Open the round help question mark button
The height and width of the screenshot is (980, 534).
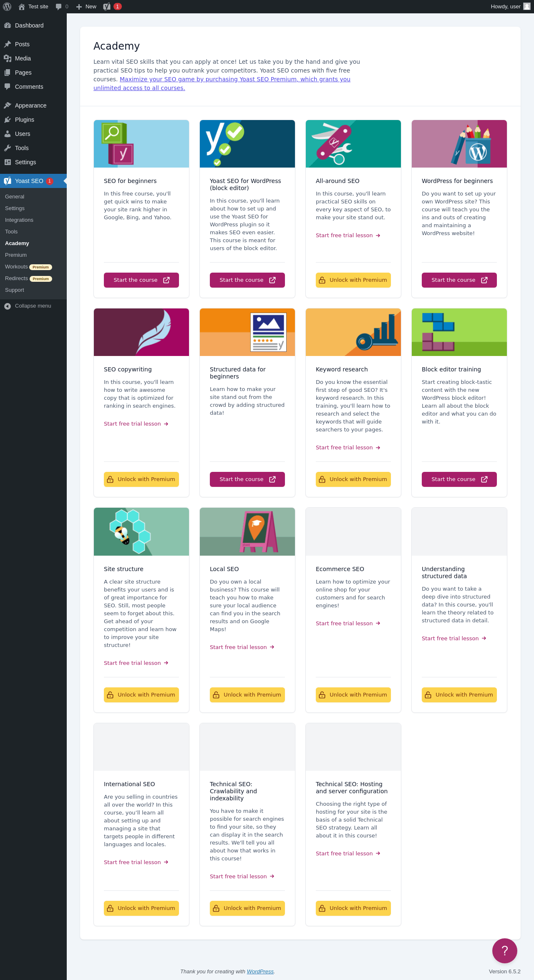[x=505, y=951]
